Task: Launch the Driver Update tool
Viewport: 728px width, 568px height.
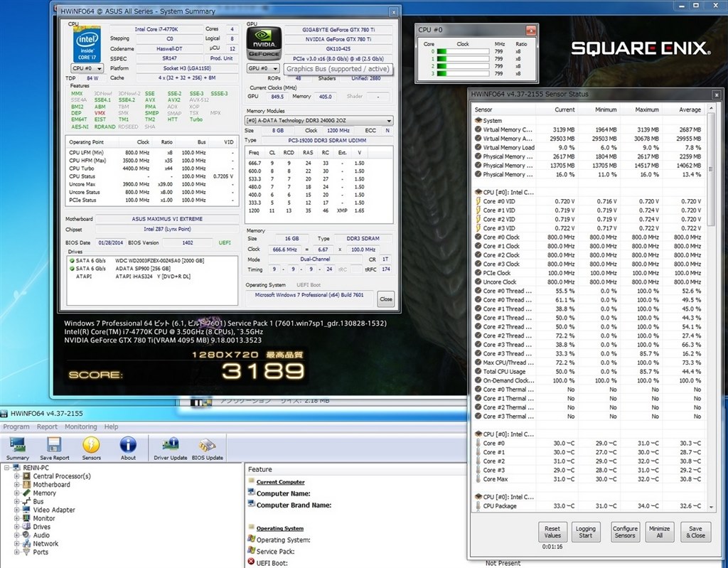Action: tap(171, 447)
